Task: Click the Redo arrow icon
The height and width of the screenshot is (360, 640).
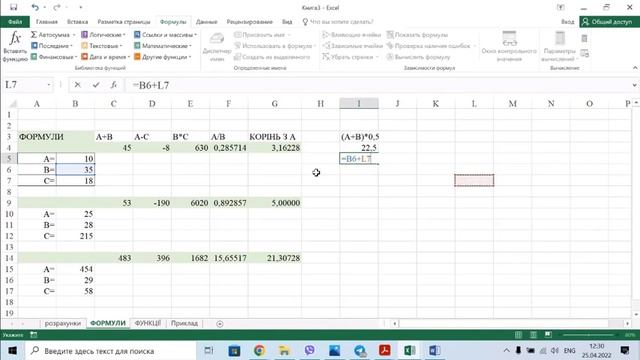Action: (x=57, y=7)
